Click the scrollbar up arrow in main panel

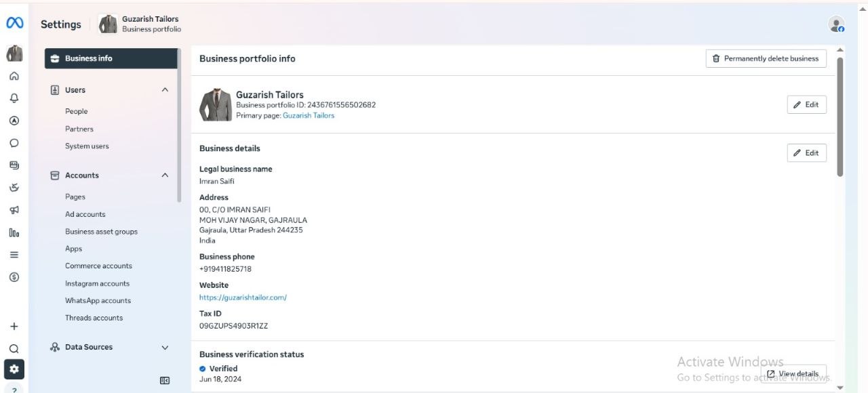point(840,50)
